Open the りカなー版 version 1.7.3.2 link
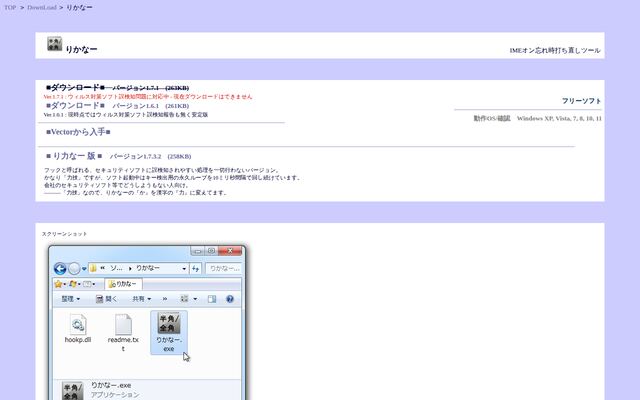Viewport: 640px width, 400px height. (119, 156)
